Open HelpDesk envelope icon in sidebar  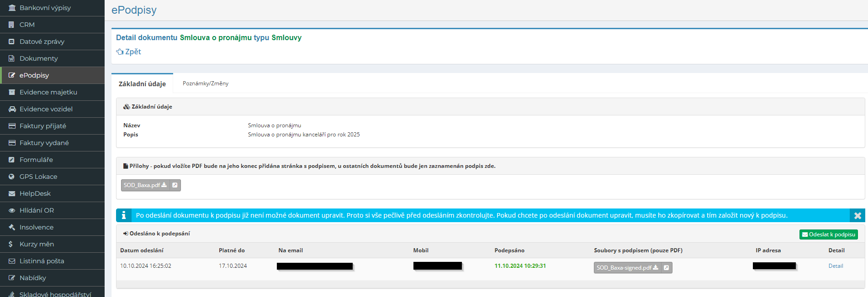(12, 193)
